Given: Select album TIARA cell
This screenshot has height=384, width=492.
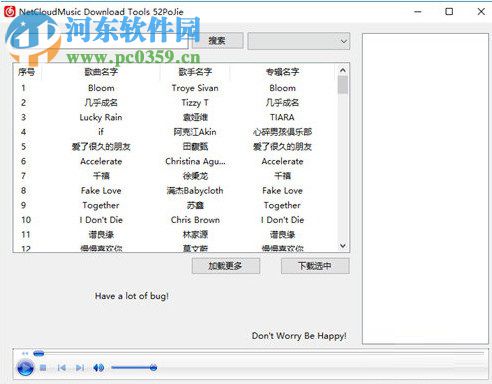Looking at the screenshot, I should coord(282,117).
